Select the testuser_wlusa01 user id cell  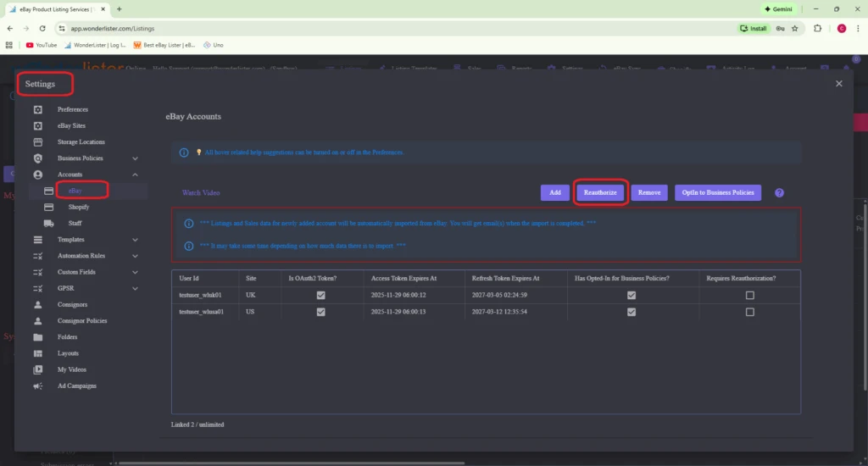pyautogui.click(x=205, y=312)
